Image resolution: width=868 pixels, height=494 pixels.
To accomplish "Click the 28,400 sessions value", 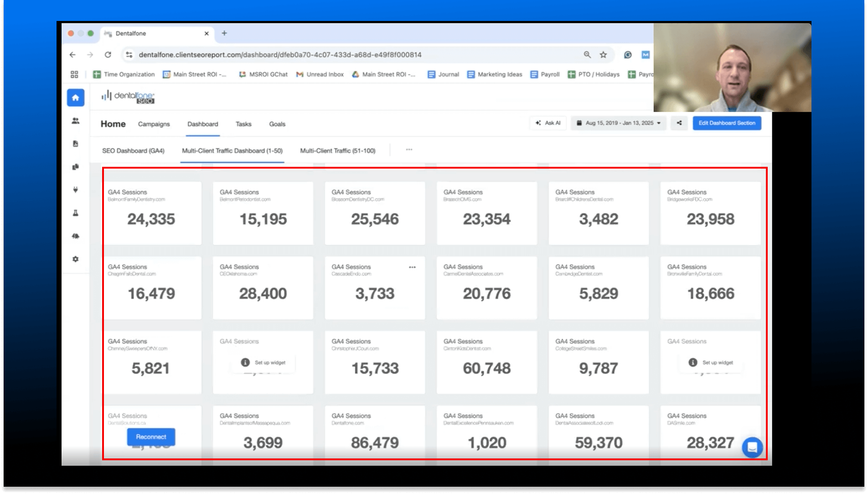I will (263, 293).
